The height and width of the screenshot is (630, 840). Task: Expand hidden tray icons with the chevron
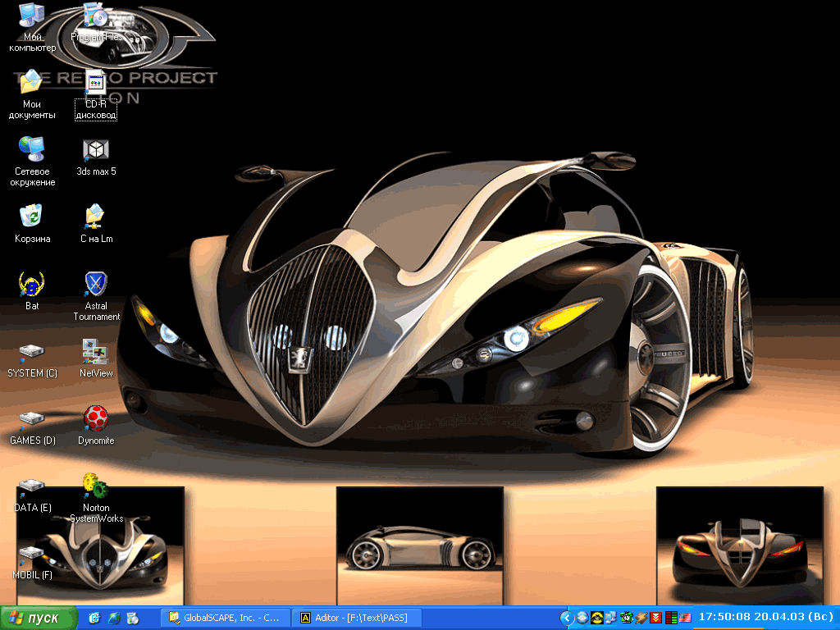[567, 619]
